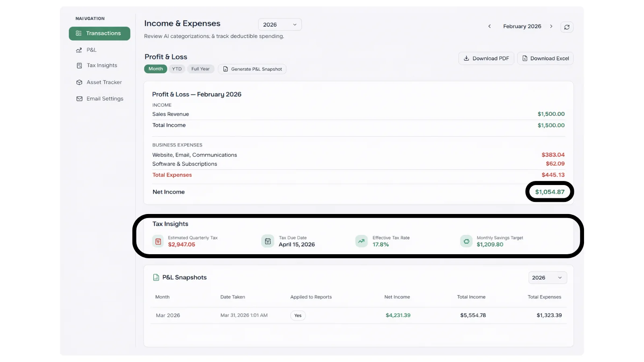Open Email Settings in the sidebar
Viewport: 644px width, 362px height.
[100, 99]
